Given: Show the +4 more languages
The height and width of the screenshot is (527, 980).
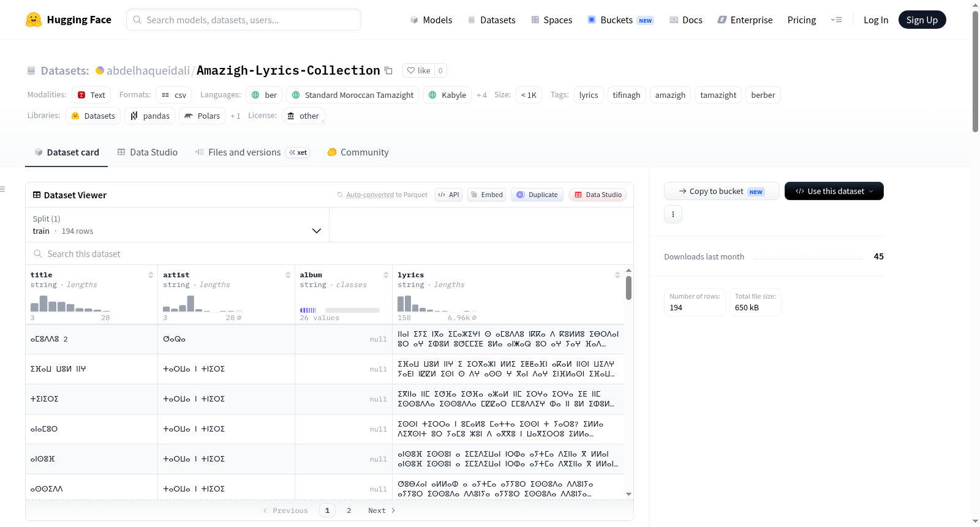Looking at the screenshot, I should click(481, 95).
